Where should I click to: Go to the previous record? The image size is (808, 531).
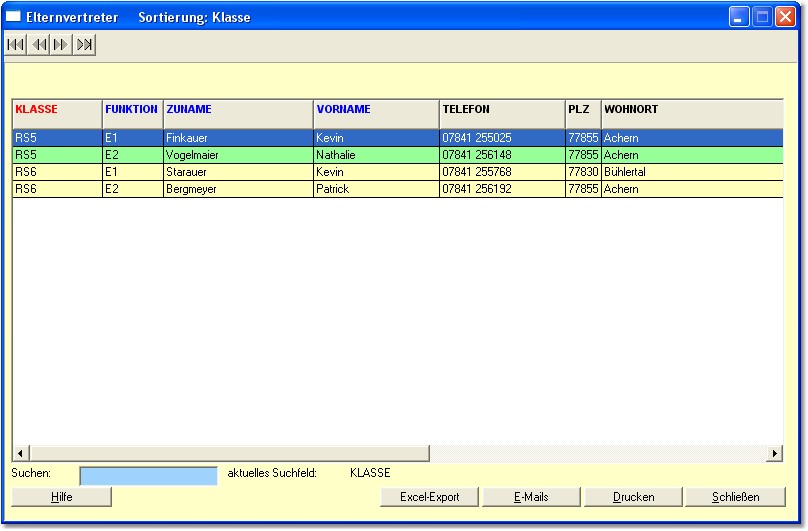39,44
